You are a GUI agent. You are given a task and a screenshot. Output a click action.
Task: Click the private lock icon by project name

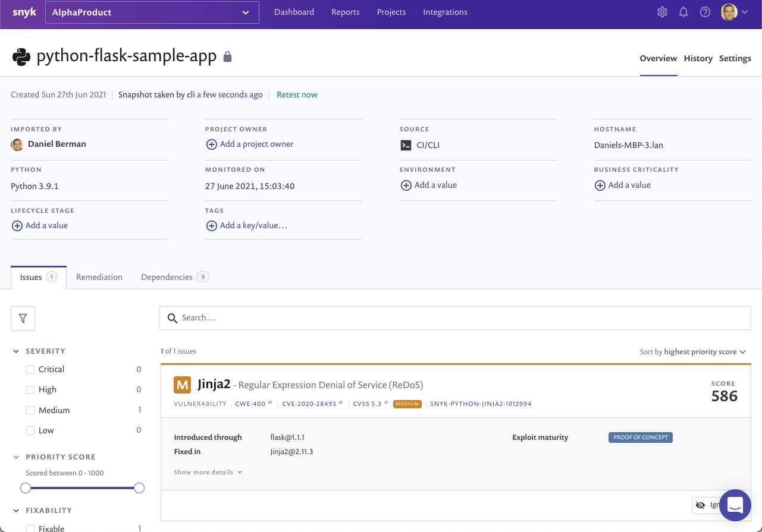tap(227, 57)
